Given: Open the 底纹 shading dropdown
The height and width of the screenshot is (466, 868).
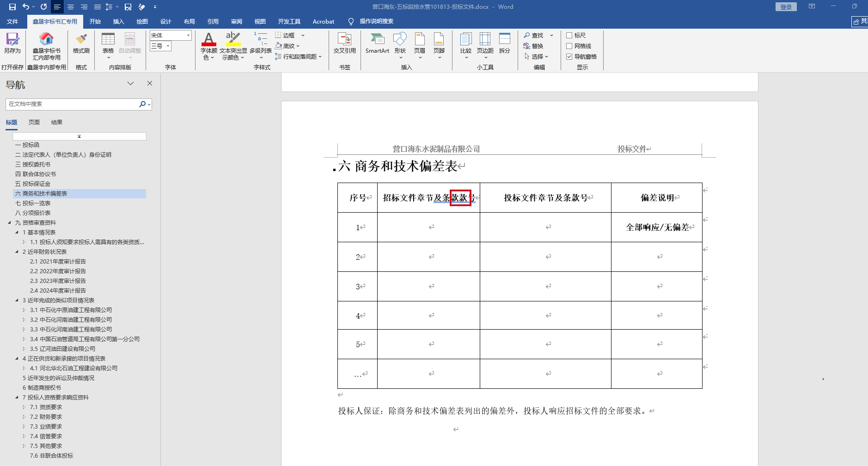Looking at the screenshot, I should click(298, 46).
